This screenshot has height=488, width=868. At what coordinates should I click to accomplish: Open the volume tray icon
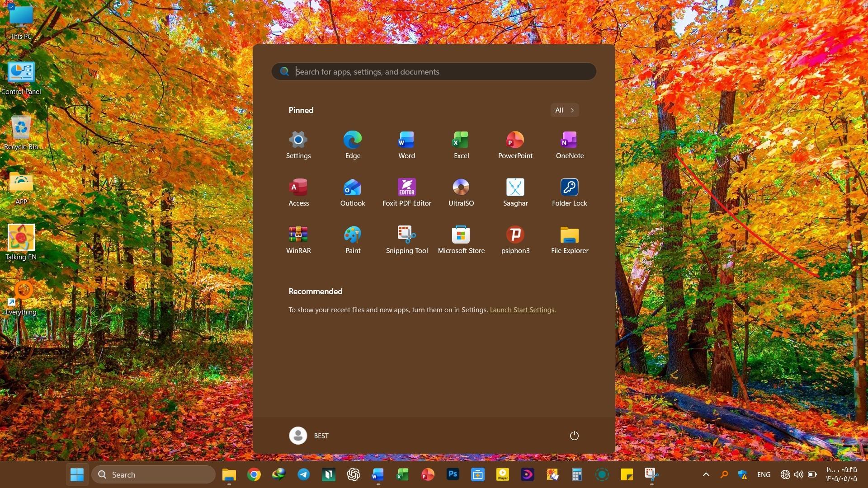[x=799, y=474]
